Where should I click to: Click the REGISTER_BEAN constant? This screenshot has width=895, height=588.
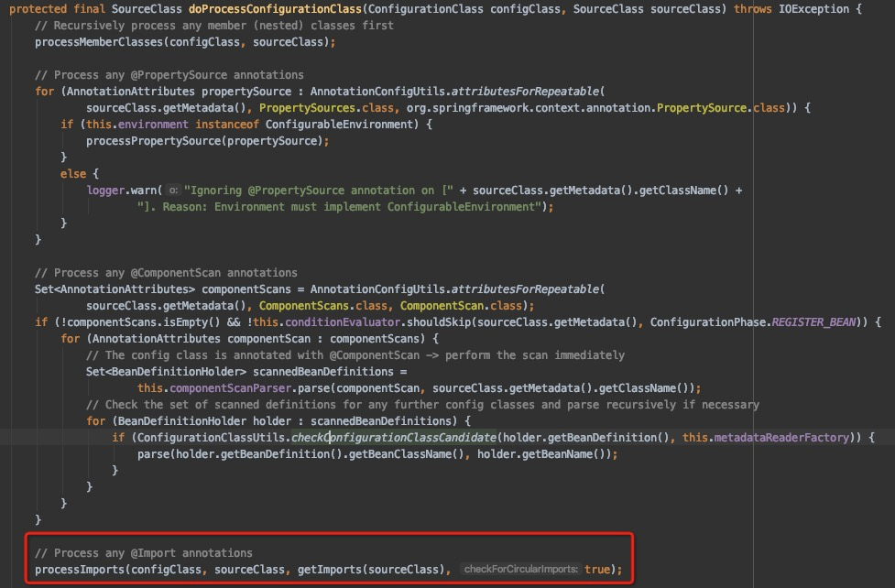(814, 322)
